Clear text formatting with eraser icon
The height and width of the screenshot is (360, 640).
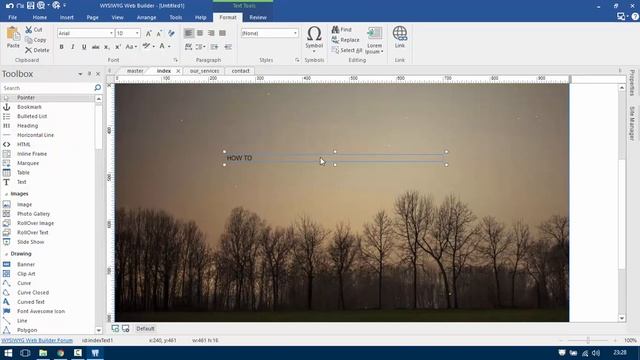tap(171, 33)
